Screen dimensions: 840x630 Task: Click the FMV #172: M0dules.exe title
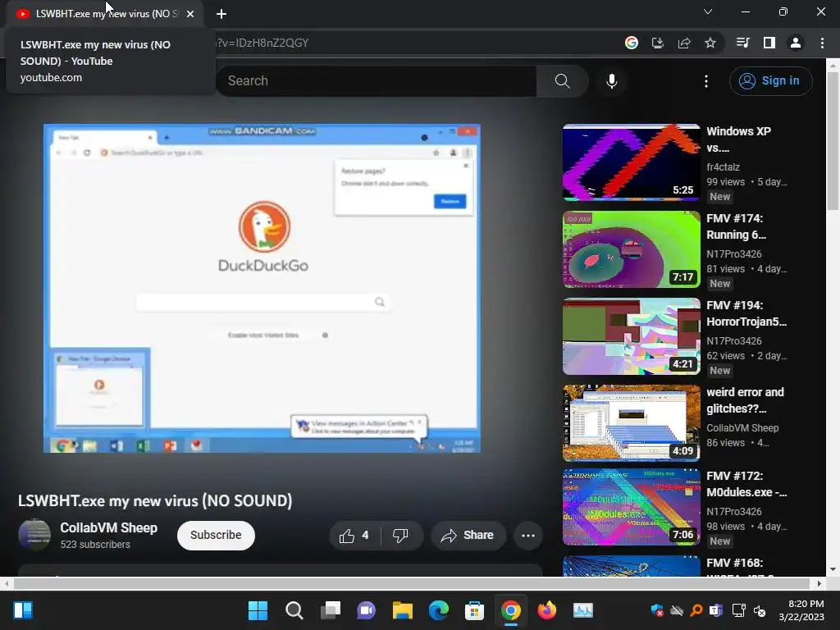tap(746, 484)
